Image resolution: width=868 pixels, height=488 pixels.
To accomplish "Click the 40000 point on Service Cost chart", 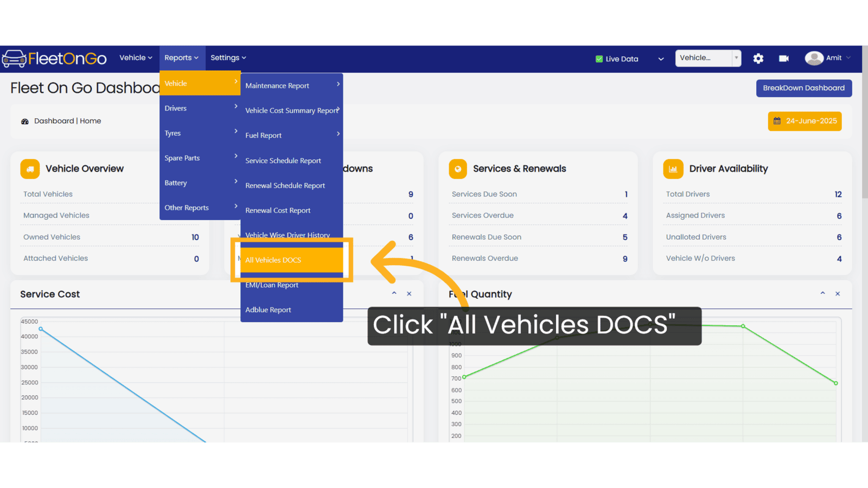I will (x=41, y=329).
